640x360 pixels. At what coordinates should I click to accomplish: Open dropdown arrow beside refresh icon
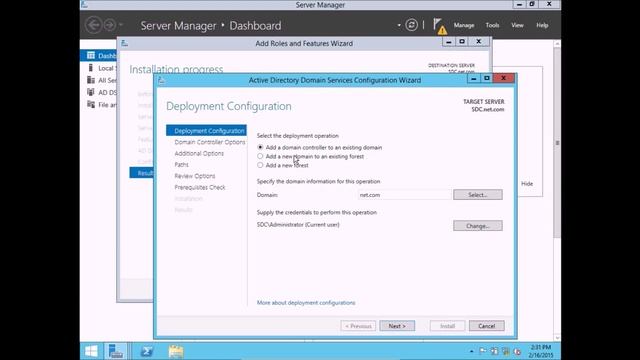pyautogui.click(x=399, y=25)
